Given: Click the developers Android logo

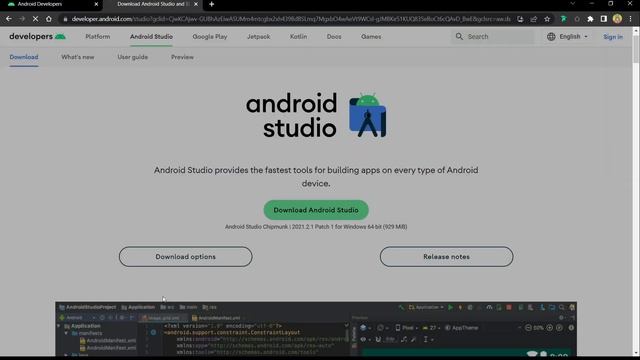Looking at the screenshot, I should (x=38, y=36).
